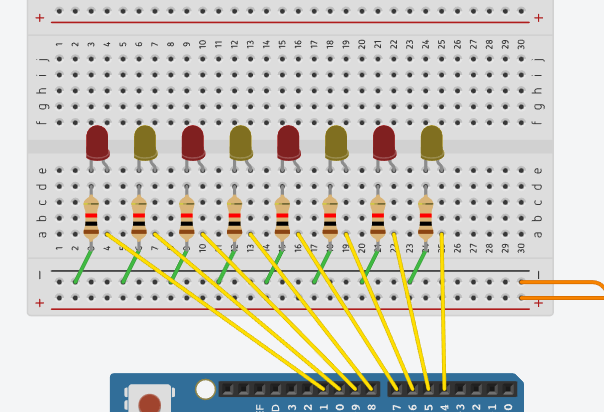Screen dimensions: 604x412
Task: Click the Arduino pin 7 header socket
Action: [x=396, y=390]
